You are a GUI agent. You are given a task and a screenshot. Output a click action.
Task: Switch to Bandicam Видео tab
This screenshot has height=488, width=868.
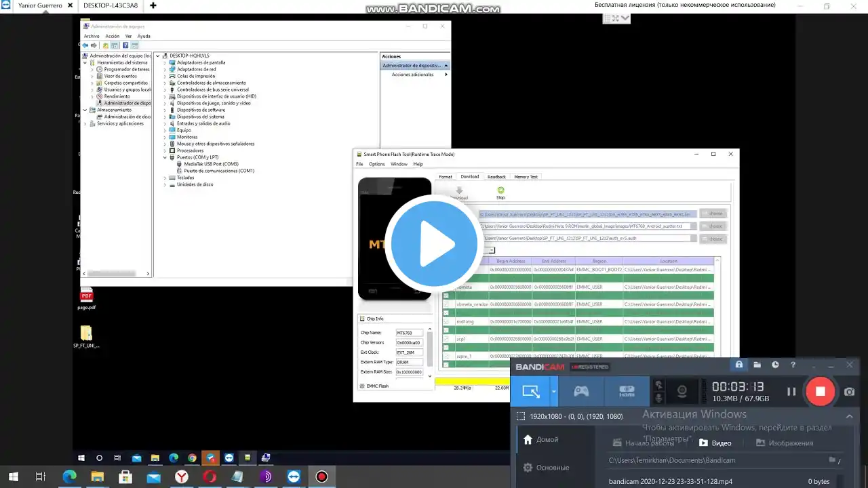click(x=715, y=443)
